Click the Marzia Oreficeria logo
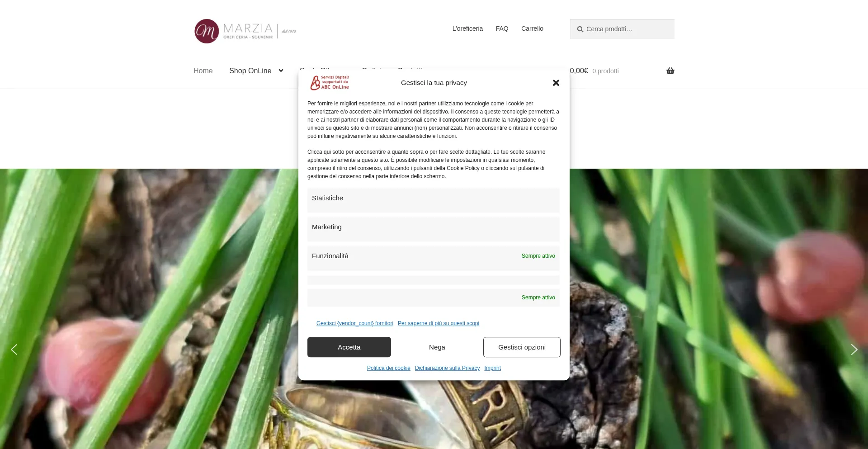 [x=245, y=31]
